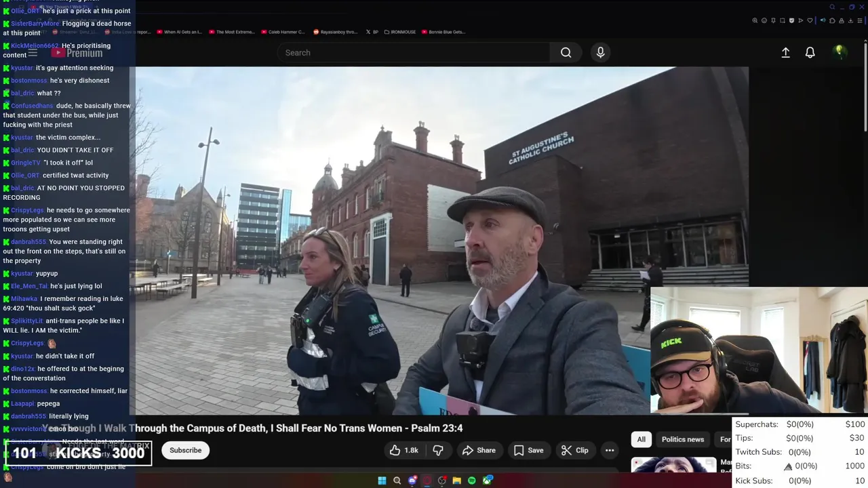
Task: Open the YouTube notifications bell
Action: click(x=810, y=52)
